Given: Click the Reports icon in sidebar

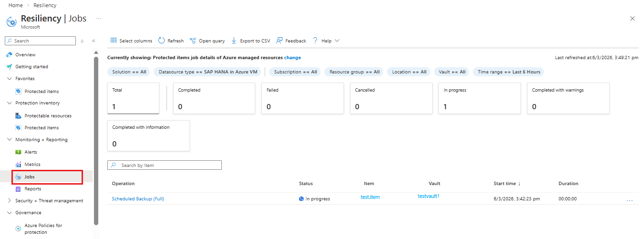Looking at the screenshot, I should (x=19, y=189).
